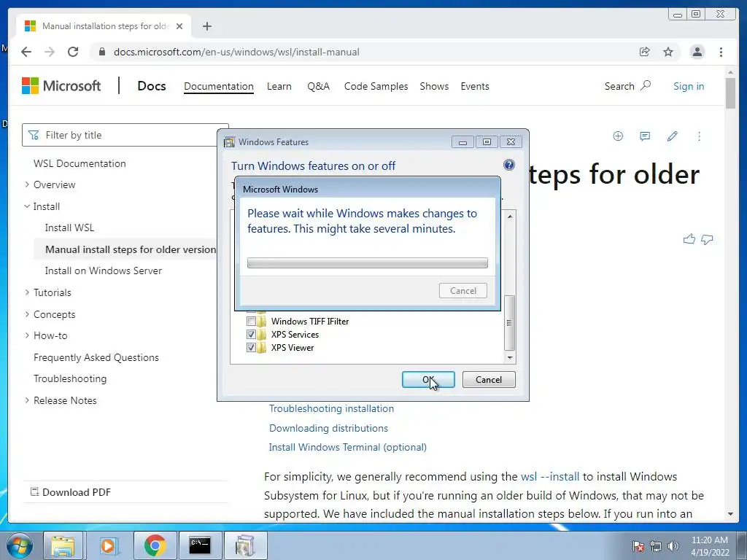This screenshot has height=560, width=747.
Task: Open the volume speaker tray icon
Action: [x=673, y=546]
